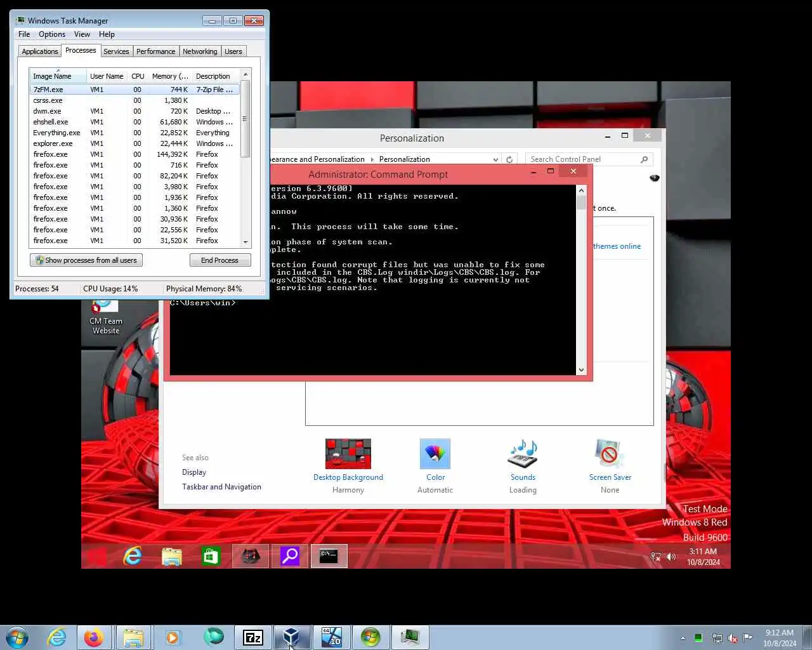Switch to Personalization icon in VM taskbar

(251, 556)
